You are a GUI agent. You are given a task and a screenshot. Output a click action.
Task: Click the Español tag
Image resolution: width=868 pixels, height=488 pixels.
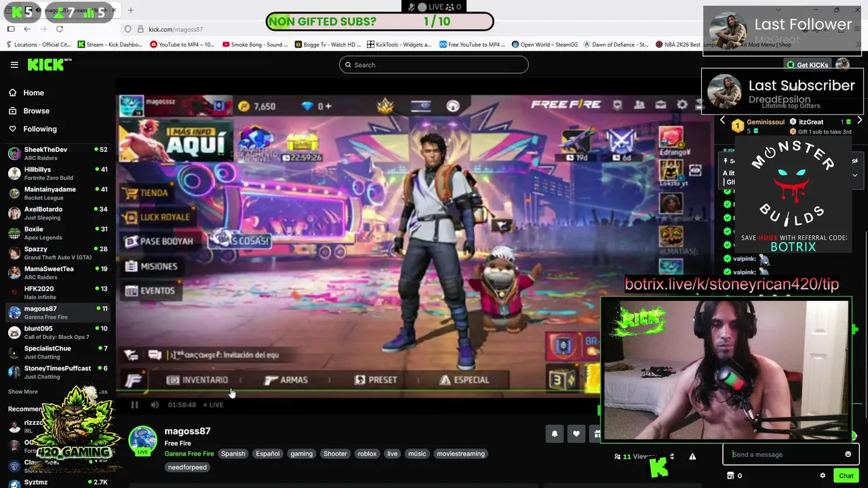(x=268, y=453)
